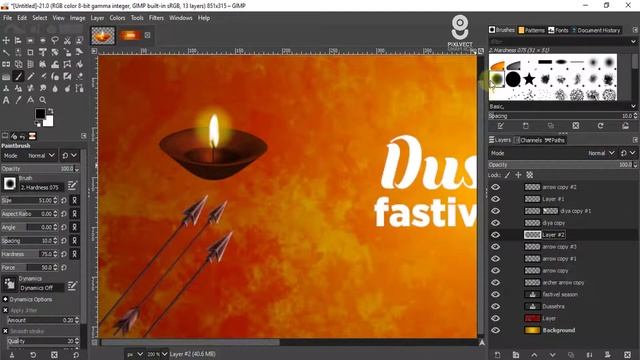Toggle lock position and size
Image resolution: width=640 pixels, height=360 pixels.
(518, 175)
